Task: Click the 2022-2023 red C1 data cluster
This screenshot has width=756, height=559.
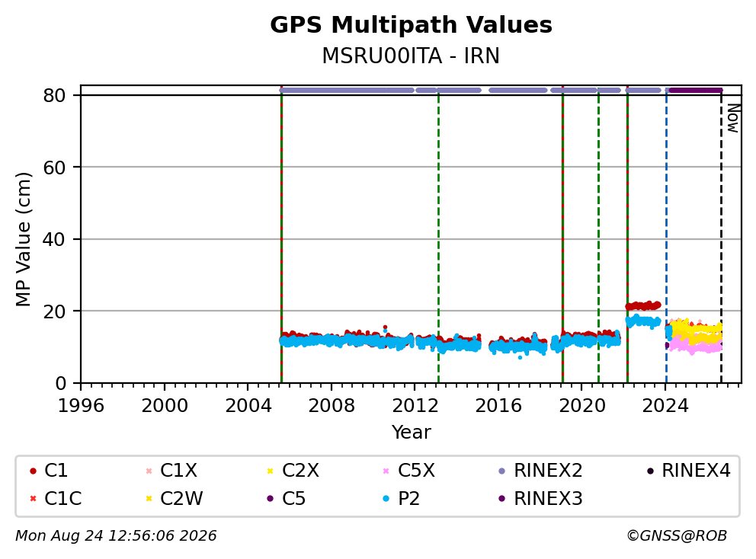Action: pyautogui.click(x=644, y=305)
